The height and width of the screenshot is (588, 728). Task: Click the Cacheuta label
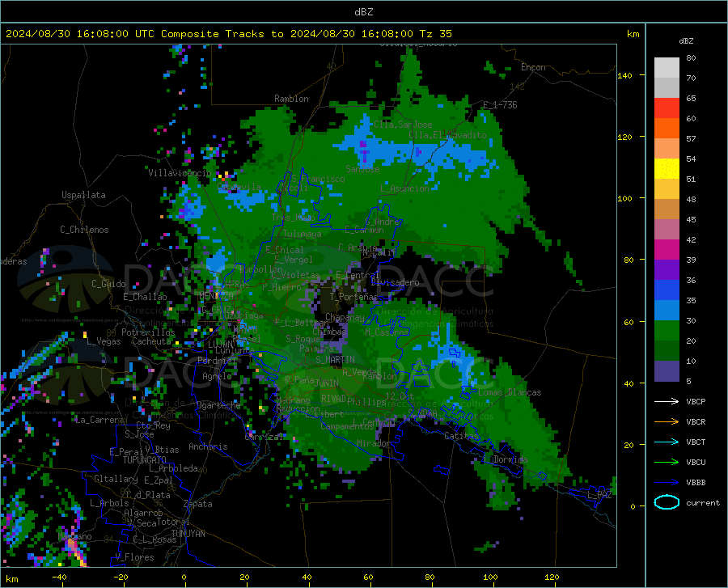tap(151, 341)
